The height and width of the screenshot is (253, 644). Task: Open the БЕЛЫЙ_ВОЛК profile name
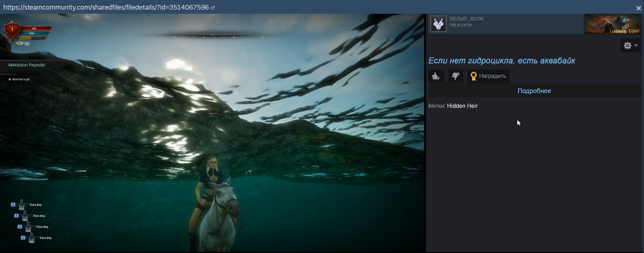coord(467,19)
